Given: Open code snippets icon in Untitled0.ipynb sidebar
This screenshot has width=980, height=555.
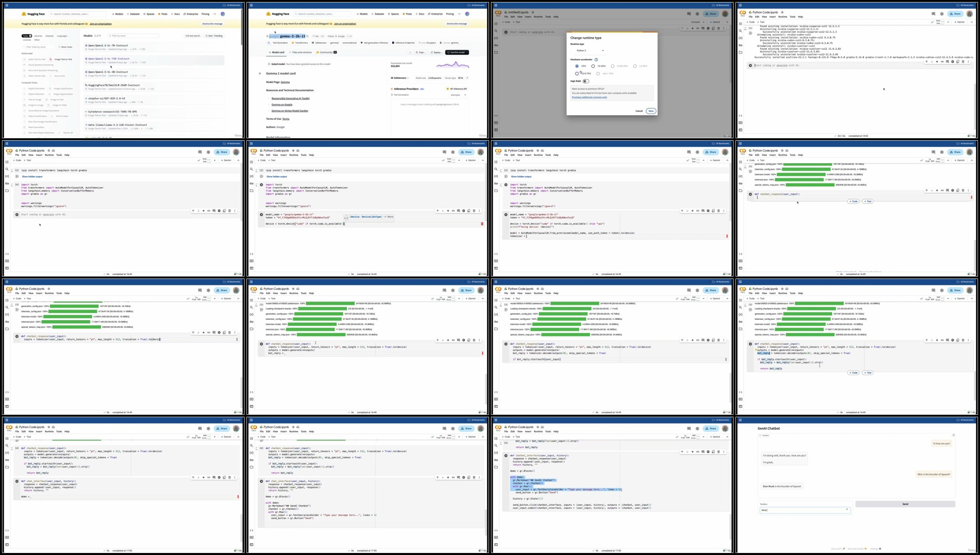Looking at the screenshot, I should tap(496, 116).
